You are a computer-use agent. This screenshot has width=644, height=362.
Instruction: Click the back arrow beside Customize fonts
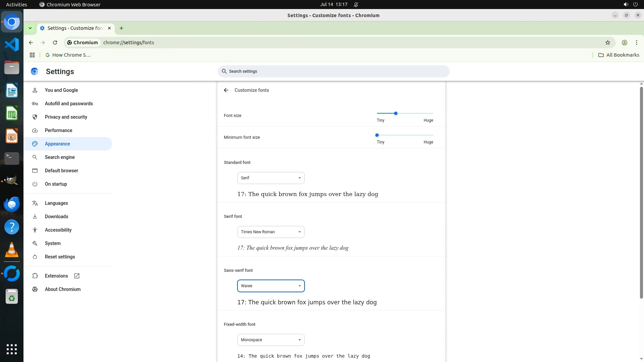226,90
